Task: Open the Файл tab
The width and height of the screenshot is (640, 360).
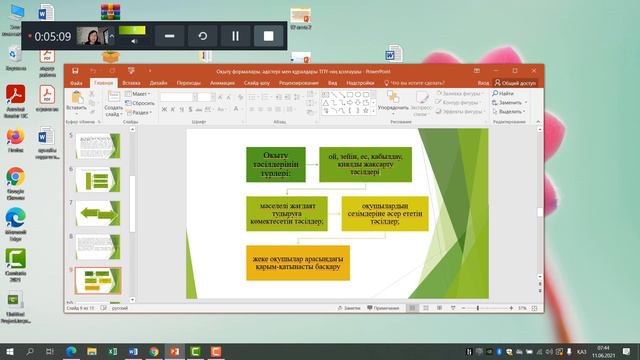Action: pyautogui.click(x=76, y=83)
